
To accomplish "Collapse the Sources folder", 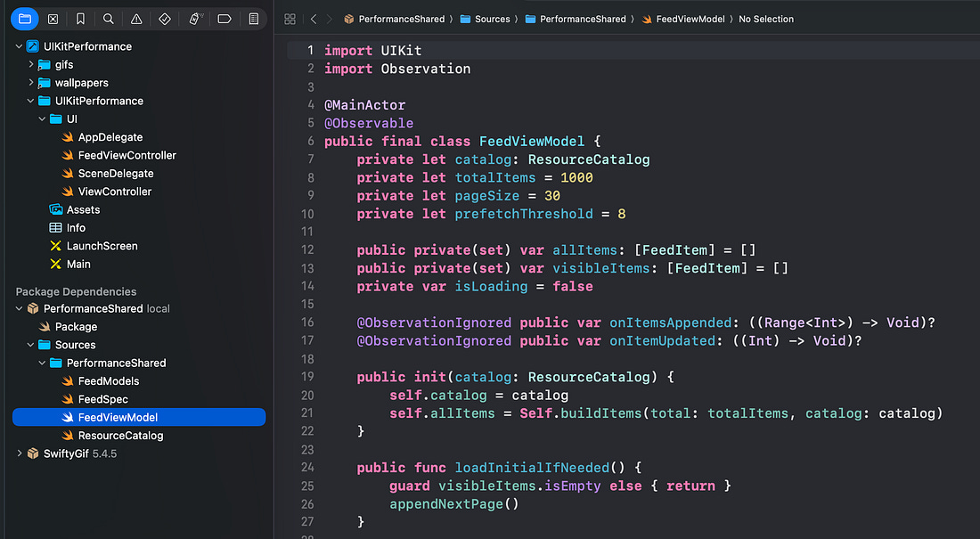I will (30, 345).
